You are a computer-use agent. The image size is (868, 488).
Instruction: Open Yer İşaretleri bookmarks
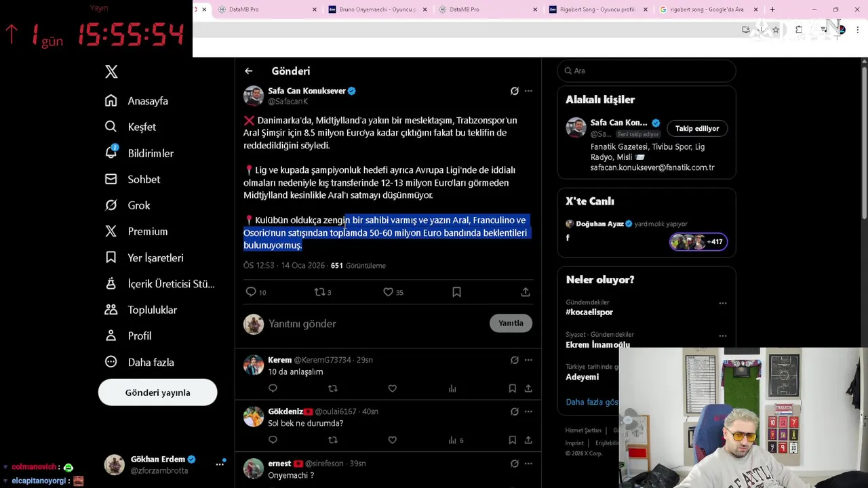(144, 258)
